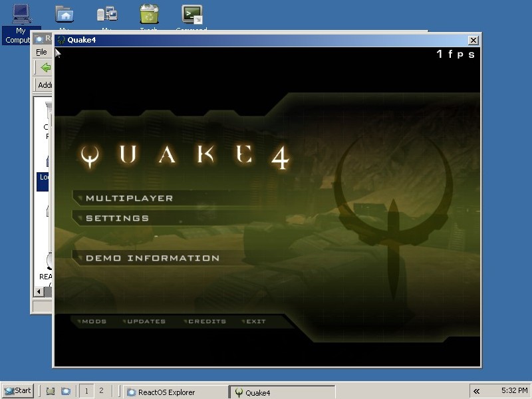The height and width of the screenshot is (399, 532).
Task: Open the Trash desktop icon
Action: [149, 15]
